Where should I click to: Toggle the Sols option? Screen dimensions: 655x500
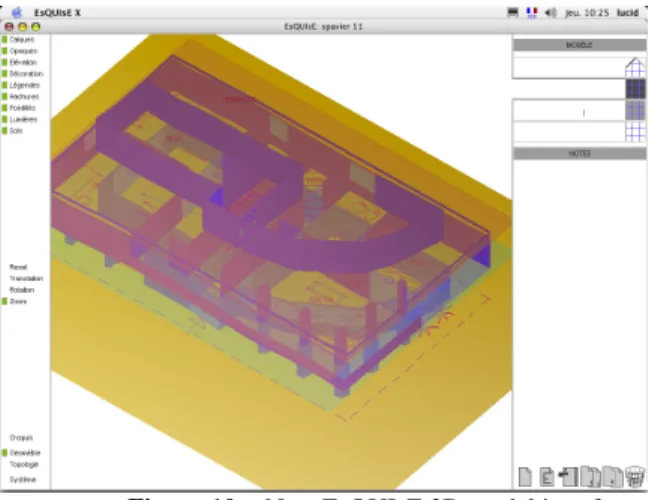tap(13, 131)
